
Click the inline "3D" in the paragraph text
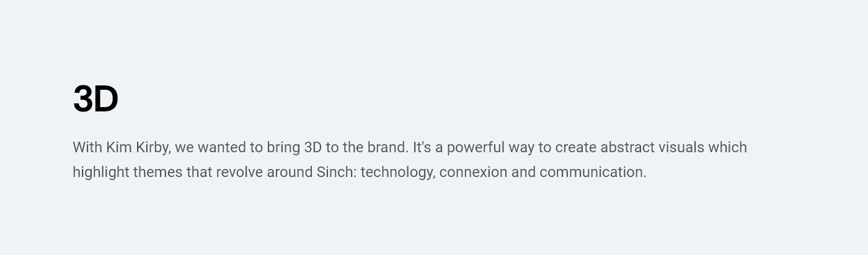coord(312,147)
